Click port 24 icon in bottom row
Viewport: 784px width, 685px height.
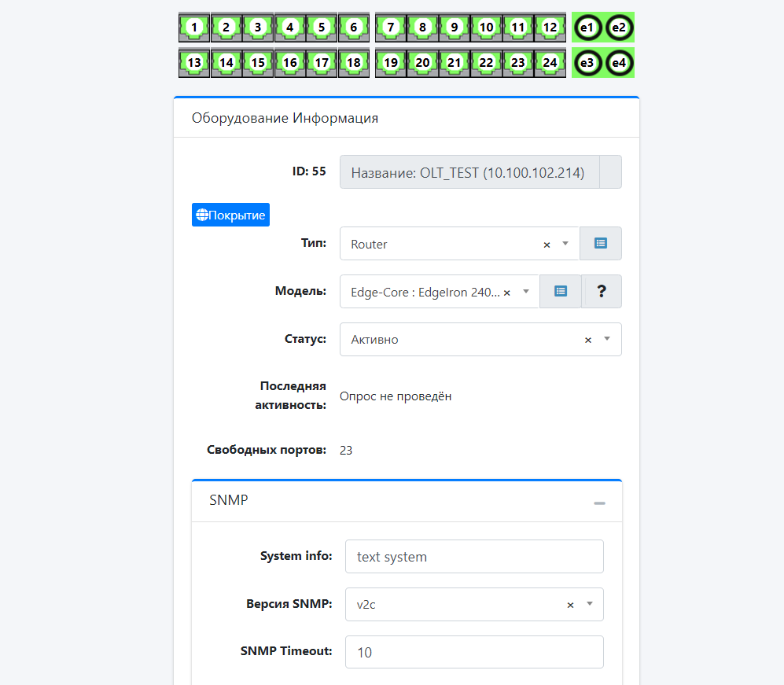click(x=550, y=63)
